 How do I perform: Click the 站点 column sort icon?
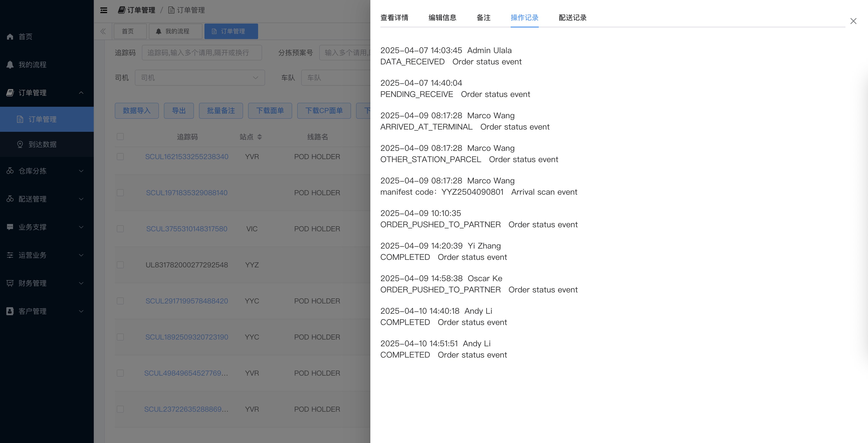[x=259, y=137]
